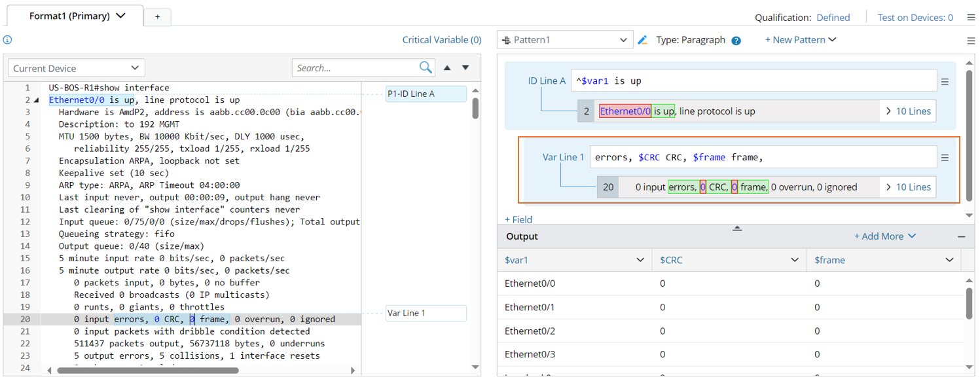Select the Format1 (Primary) tab
This screenshot has width=980, height=381.
pyautogui.click(x=77, y=16)
